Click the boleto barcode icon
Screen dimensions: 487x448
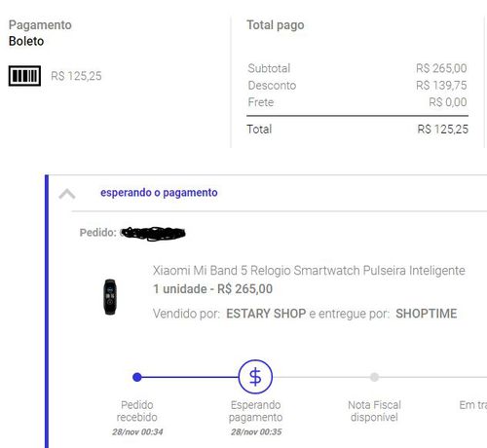pos(24,76)
